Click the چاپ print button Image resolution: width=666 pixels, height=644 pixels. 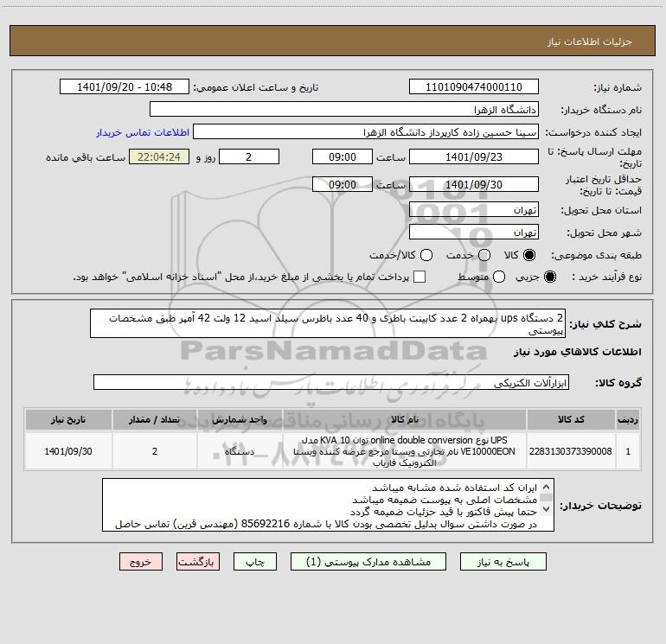point(255,562)
